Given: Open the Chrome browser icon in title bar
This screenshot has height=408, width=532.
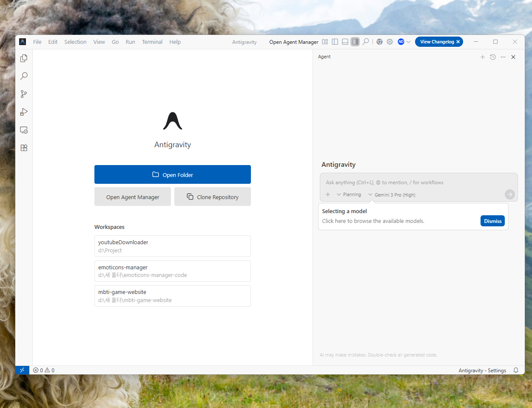Looking at the screenshot, I should pyautogui.click(x=379, y=42).
